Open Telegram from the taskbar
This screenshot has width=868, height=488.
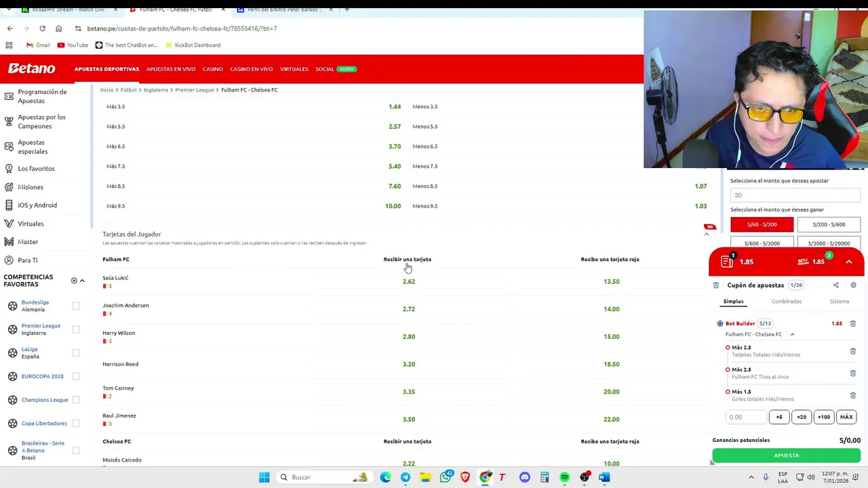[x=406, y=477]
